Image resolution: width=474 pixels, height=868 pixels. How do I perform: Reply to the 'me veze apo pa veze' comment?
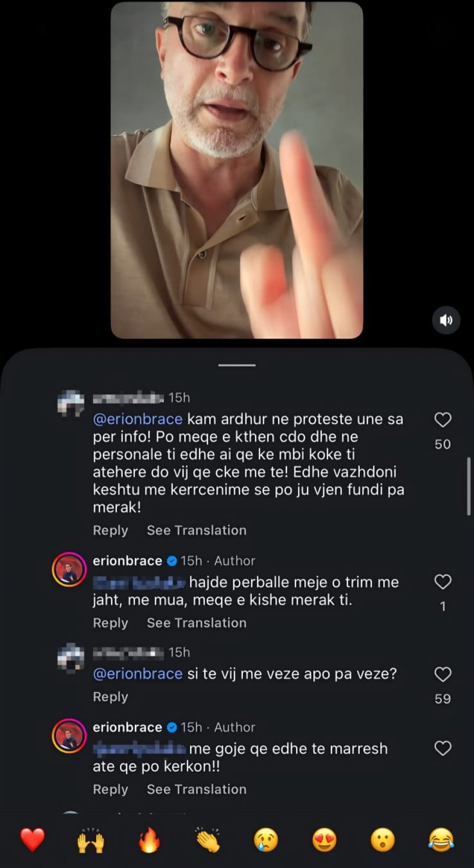click(111, 697)
